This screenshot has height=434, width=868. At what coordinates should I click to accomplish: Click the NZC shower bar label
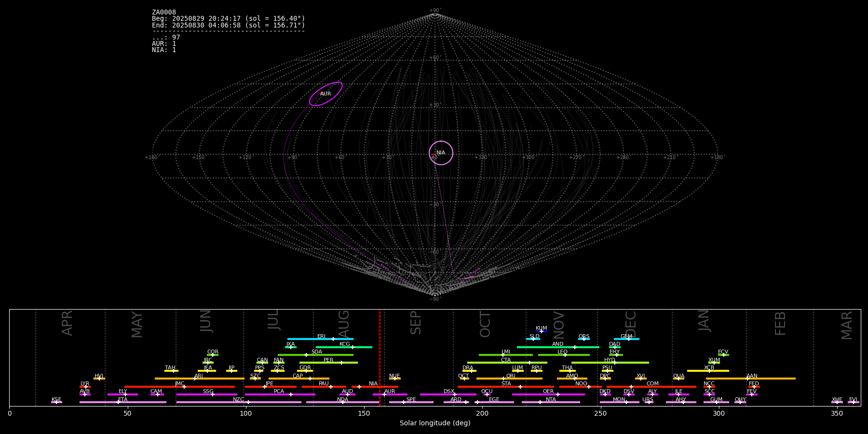coord(238,400)
